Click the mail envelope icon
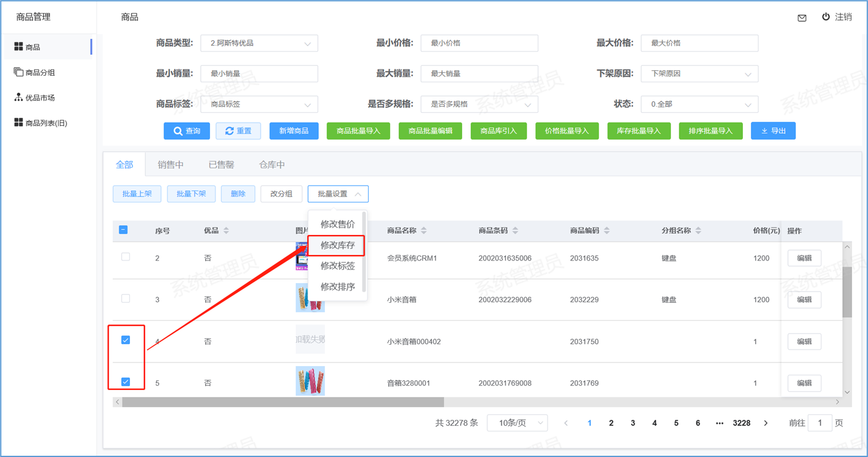Viewport: 868px width, 457px height. coord(802,18)
